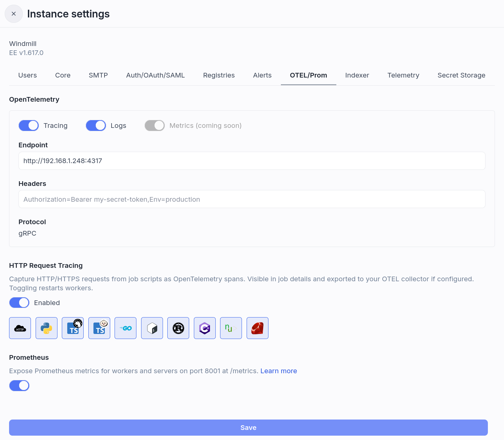504x440 pixels.
Task: Click the Save button
Action: pyautogui.click(x=248, y=427)
